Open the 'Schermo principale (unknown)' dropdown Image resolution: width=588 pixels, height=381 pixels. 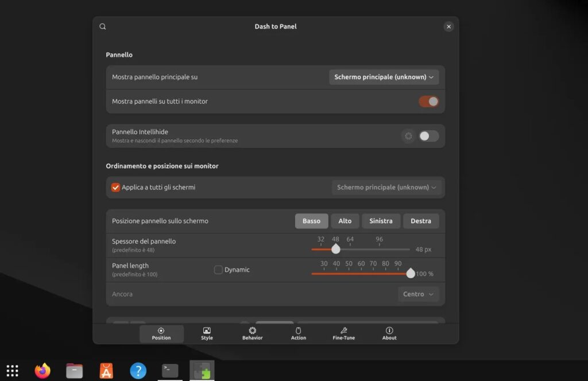(x=384, y=76)
